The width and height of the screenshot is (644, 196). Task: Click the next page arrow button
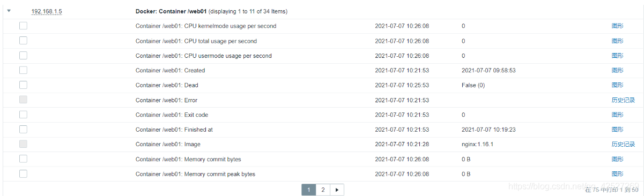click(337, 190)
